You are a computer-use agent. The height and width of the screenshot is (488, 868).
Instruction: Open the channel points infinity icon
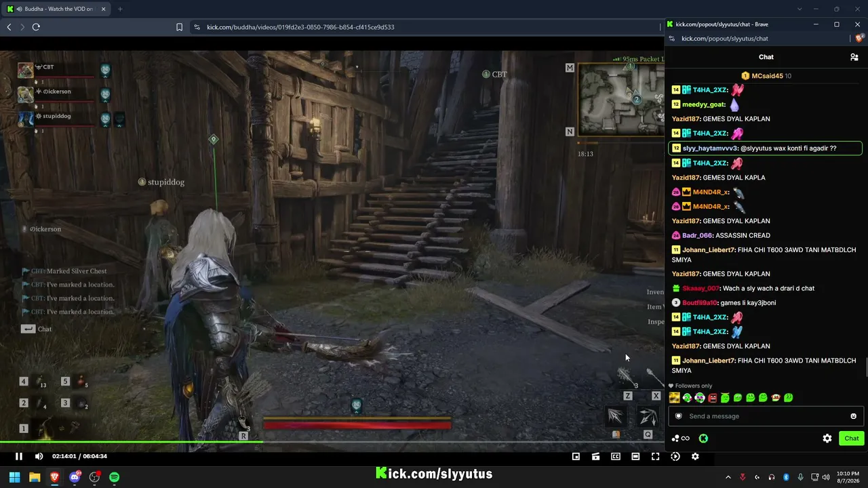680,439
